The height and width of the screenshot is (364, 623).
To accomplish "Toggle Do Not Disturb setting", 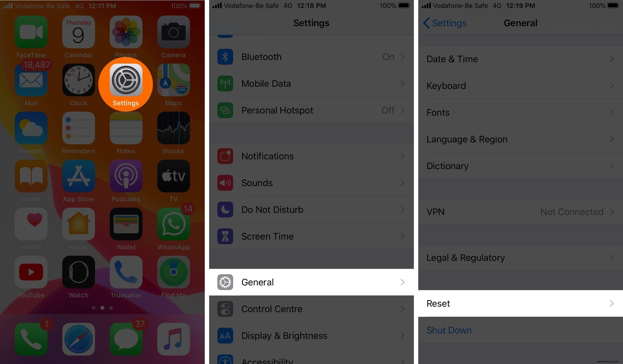I will (x=311, y=210).
